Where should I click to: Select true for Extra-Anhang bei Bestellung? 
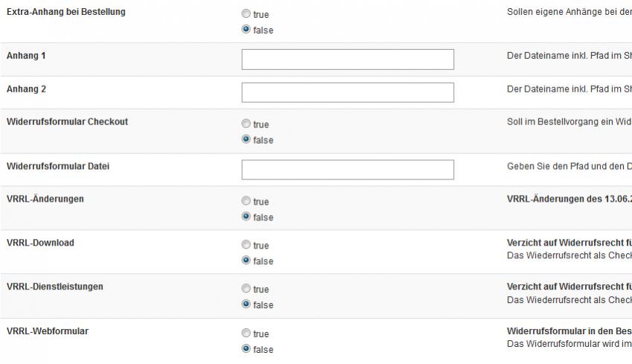(246, 14)
